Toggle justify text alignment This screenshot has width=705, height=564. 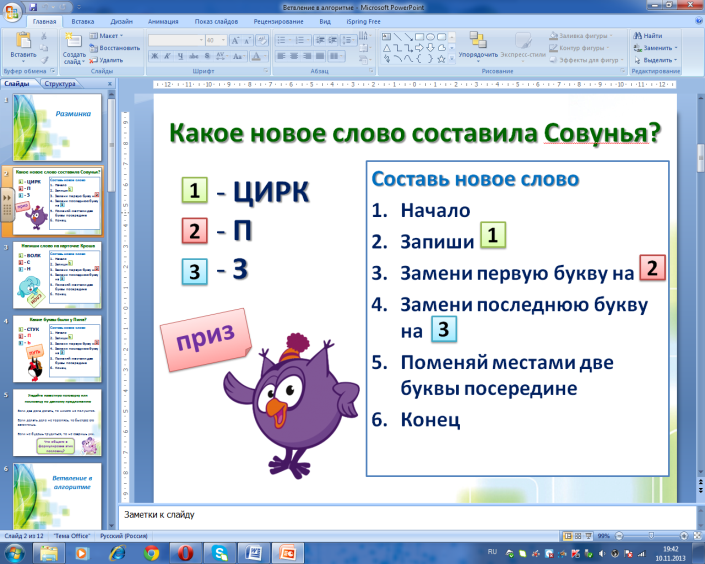tap(320, 56)
